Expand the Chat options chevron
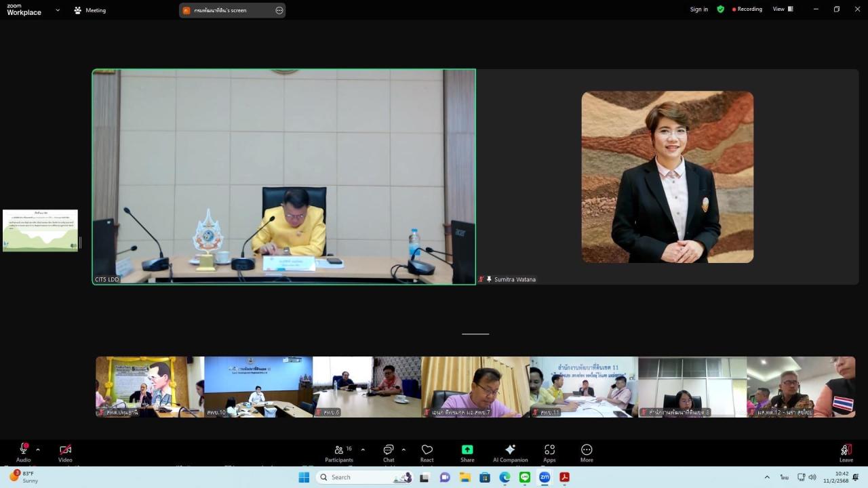 click(x=403, y=449)
